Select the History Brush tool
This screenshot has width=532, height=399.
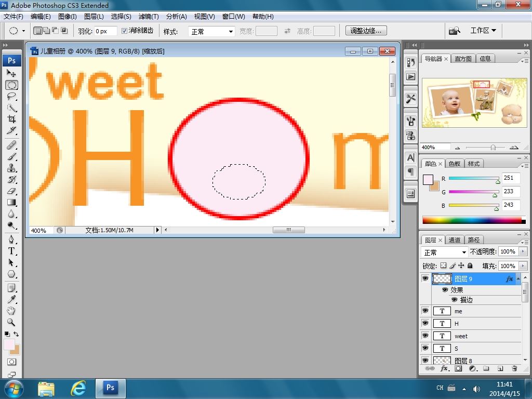pos(11,179)
